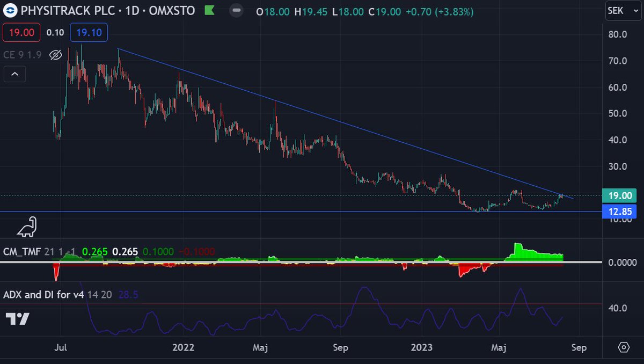This screenshot has width=644, height=364.
Task: Click the TradingView logo
Action: tap(17, 318)
